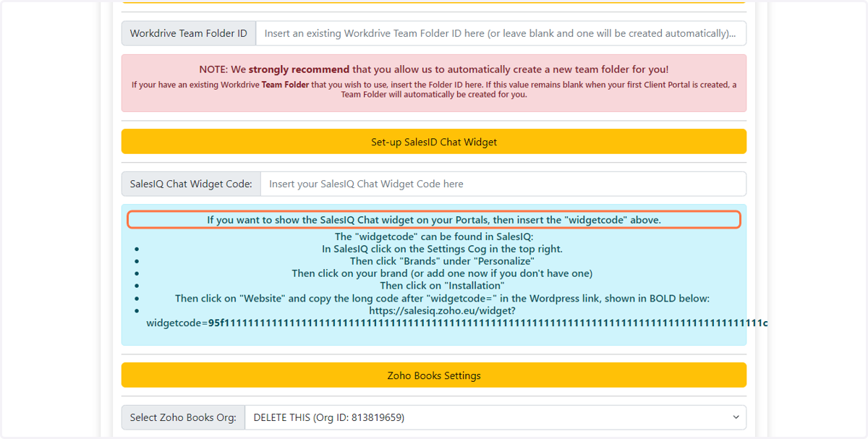The width and height of the screenshot is (868, 439).
Task: Expand the Select Zoho Books Org dropdown
Action: [495, 417]
